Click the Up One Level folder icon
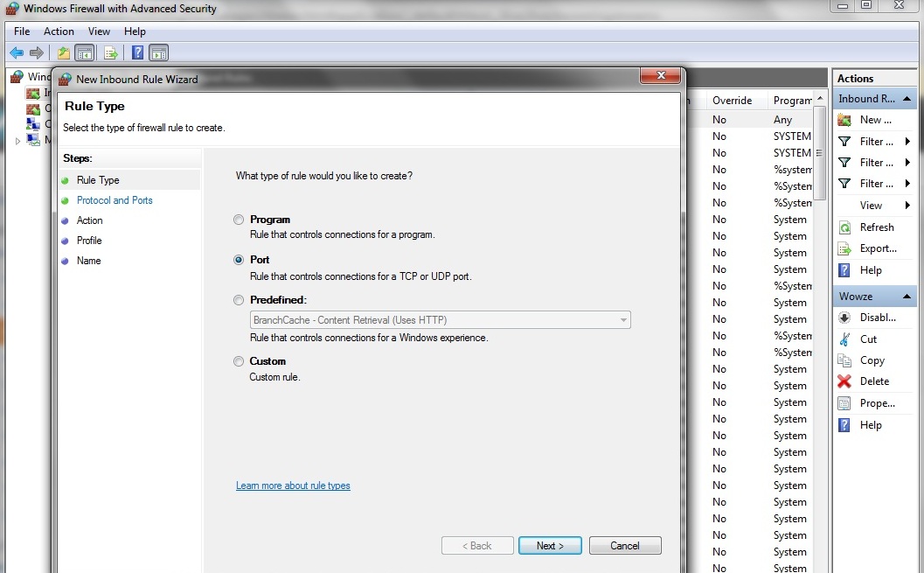This screenshot has height=573, width=924. [x=64, y=53]
